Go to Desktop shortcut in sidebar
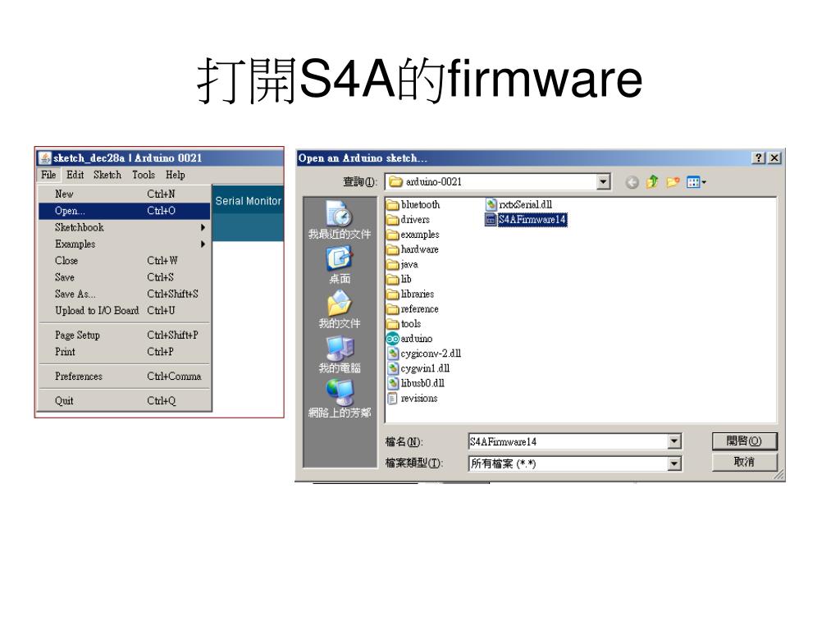Image resolution: width=840 pixels, height=630 pixels. tap(339, 265)
